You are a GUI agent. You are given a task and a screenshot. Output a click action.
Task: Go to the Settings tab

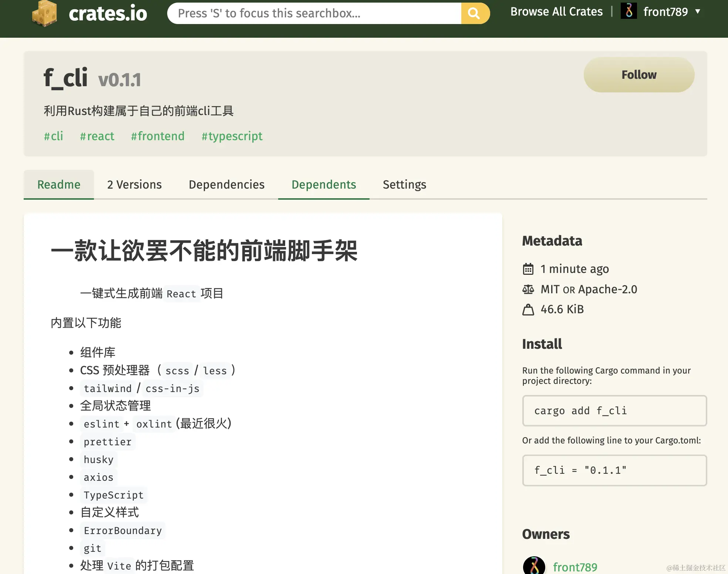tap(404, 185)
